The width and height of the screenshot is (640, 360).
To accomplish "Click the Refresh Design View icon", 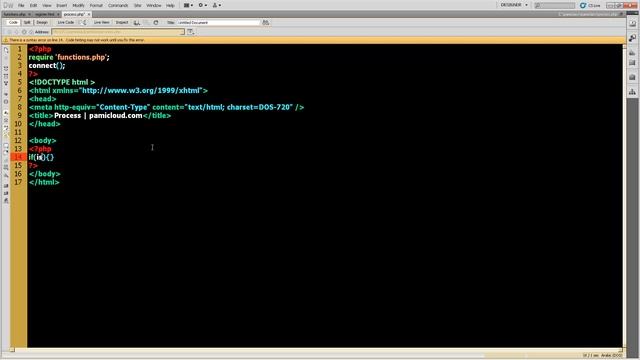I will 156,22.
